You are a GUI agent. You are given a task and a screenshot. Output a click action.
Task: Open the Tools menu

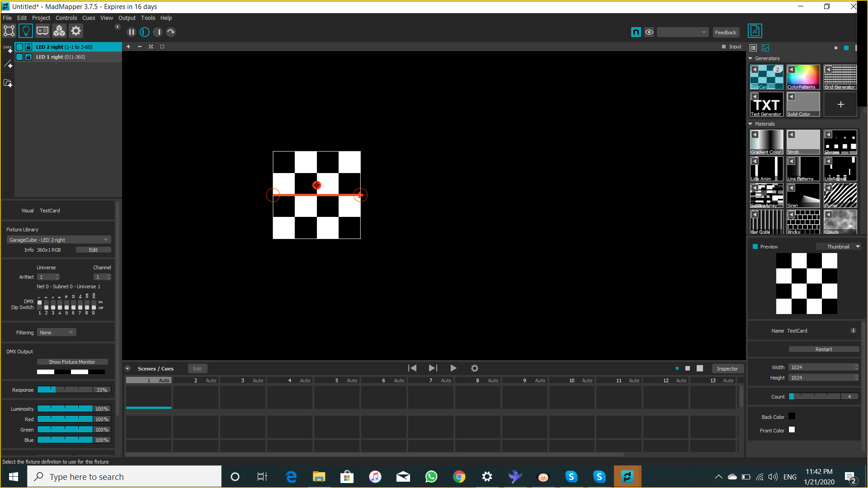point(148,18)
